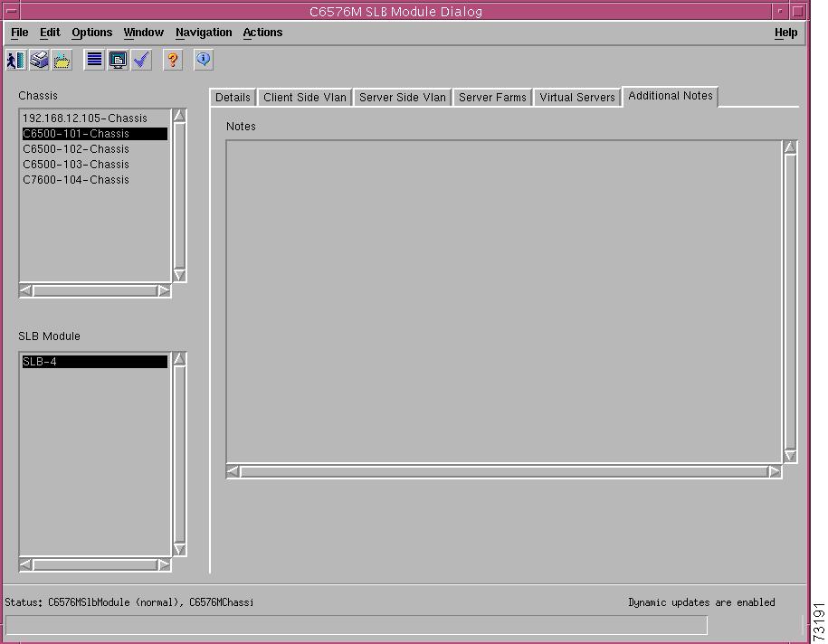828x644 pixels.
Task: Click Notes area scroll right arrow
Action: pyautogui.click(x=775, y=471)
